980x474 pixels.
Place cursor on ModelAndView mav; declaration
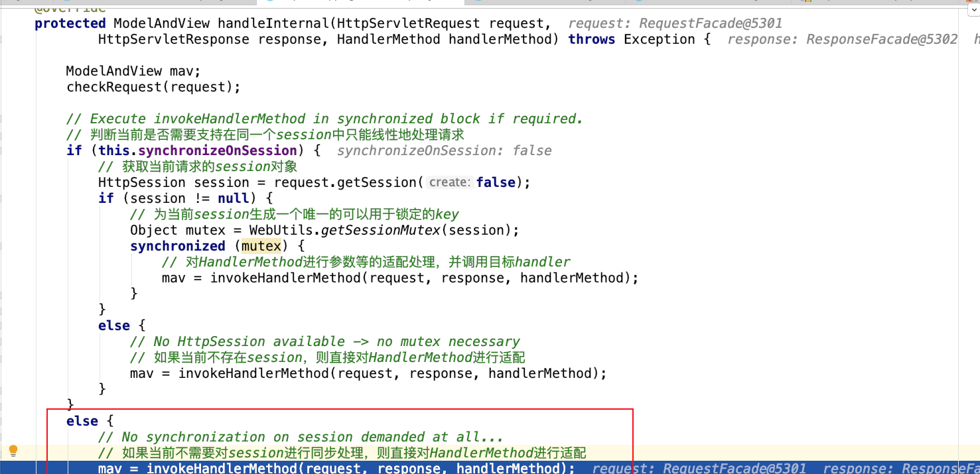133,71
